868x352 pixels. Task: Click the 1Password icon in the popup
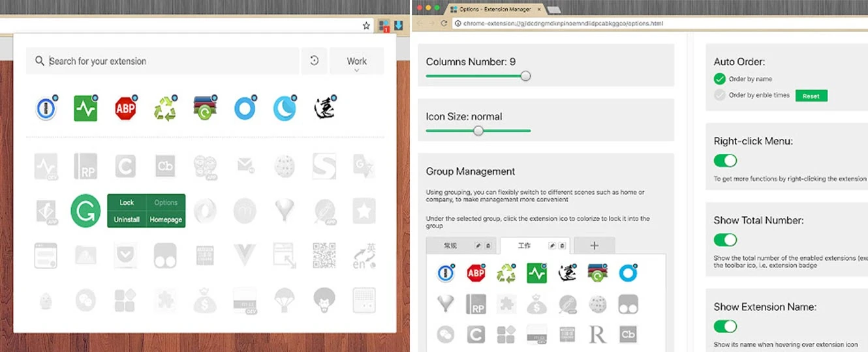point(46,108)
